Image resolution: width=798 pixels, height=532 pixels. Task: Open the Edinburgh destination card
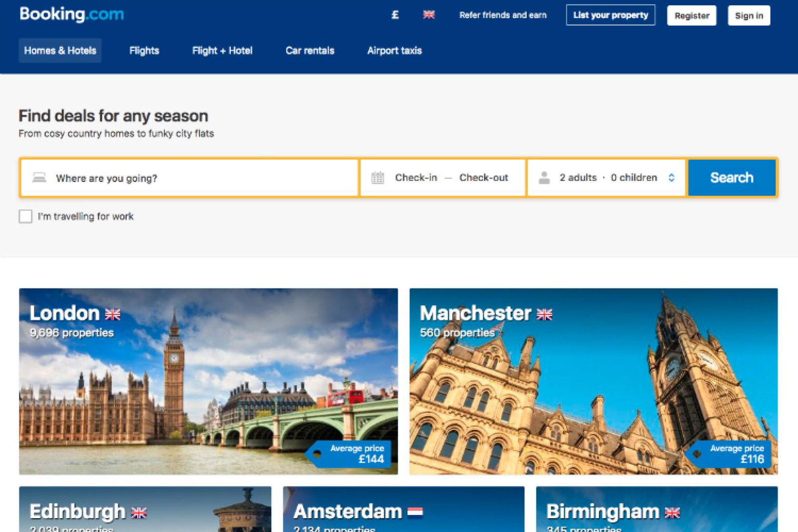click(x=145, y=509)
